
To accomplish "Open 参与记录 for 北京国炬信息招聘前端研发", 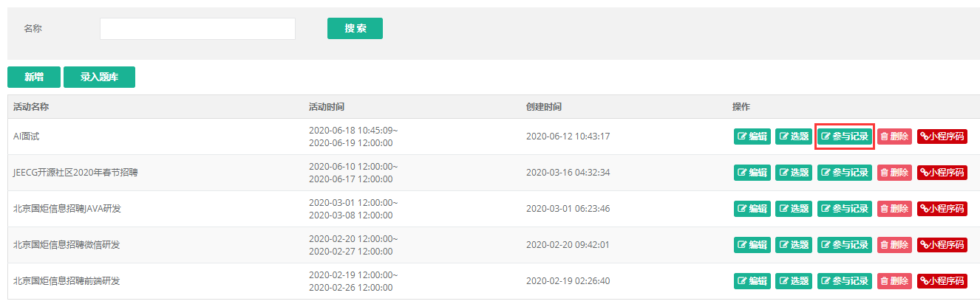I will pos(845,281).
